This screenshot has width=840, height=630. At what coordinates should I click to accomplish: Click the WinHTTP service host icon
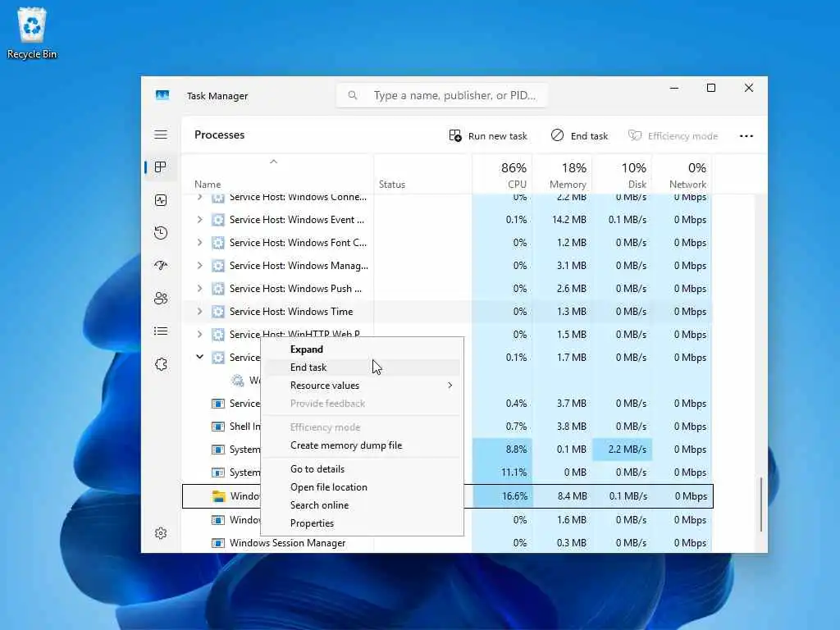[218, 335]
